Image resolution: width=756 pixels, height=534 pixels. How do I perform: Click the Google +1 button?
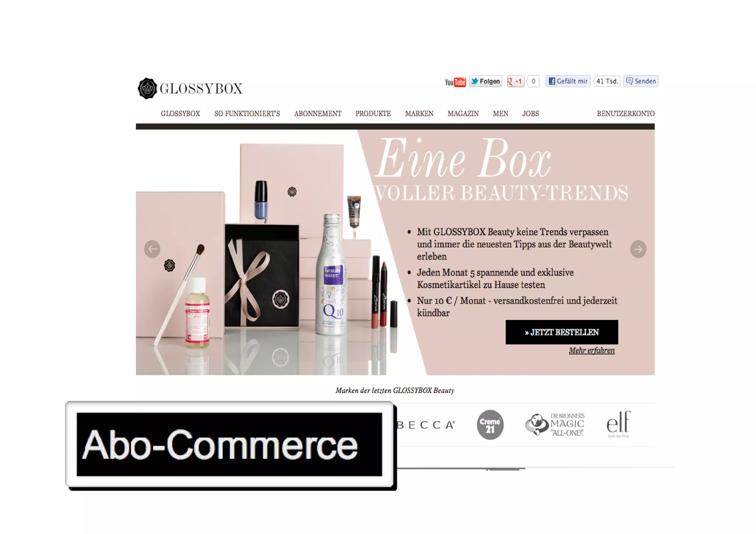(x=515, y=81)
